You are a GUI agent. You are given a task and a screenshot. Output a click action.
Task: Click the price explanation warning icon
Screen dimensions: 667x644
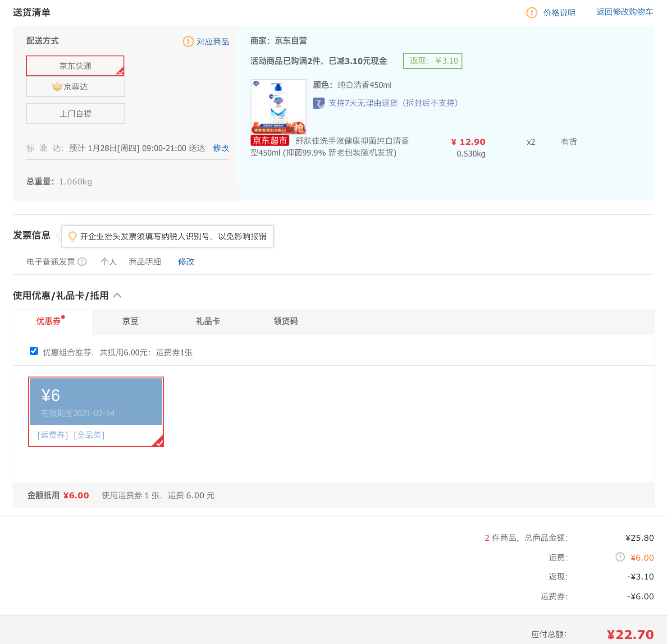click(x=532, y=13)
